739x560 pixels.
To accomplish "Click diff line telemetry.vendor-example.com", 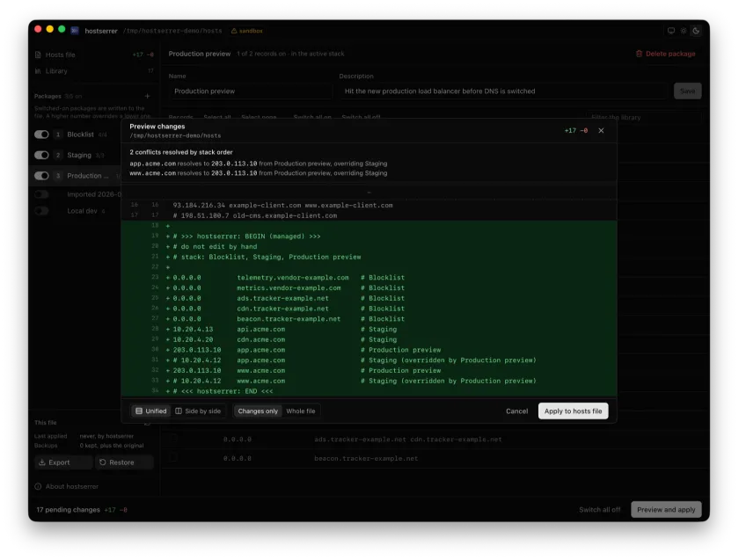I will [369, 278].
